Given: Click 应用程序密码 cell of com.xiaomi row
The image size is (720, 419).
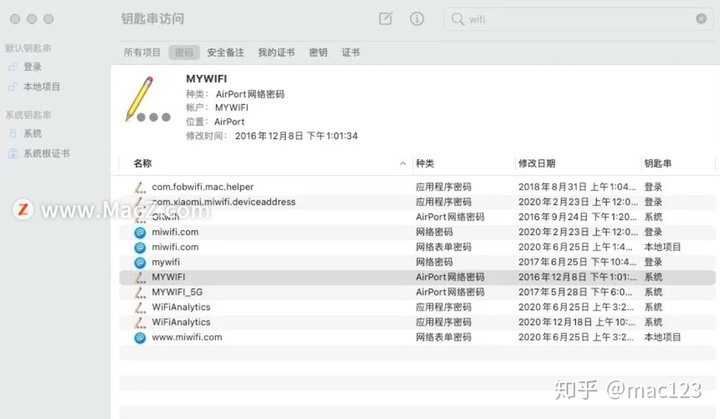Looking at the screenshot, I should click(x=444, y=202).
